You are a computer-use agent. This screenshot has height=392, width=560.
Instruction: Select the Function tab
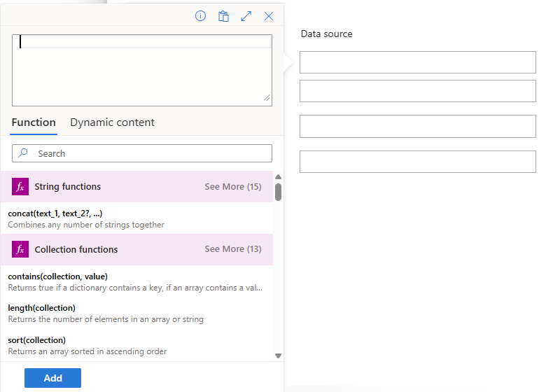[x=34, y=122]
